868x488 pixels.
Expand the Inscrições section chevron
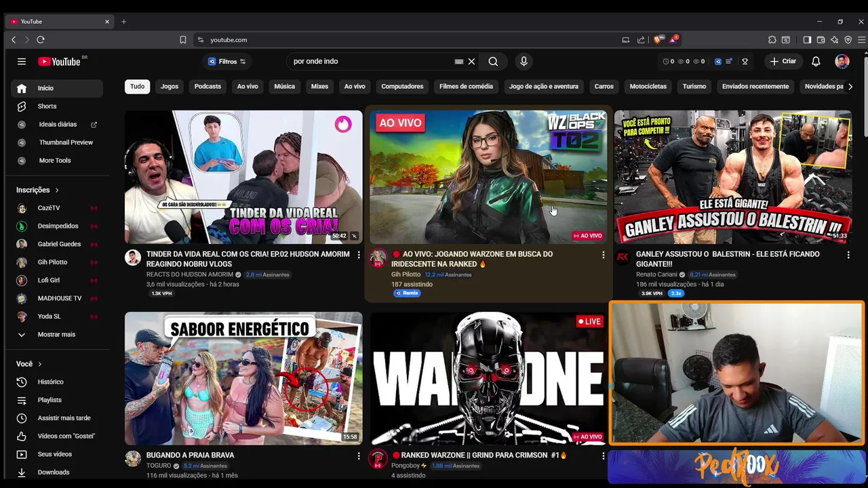pyautogui.click(x=57, y=190)
